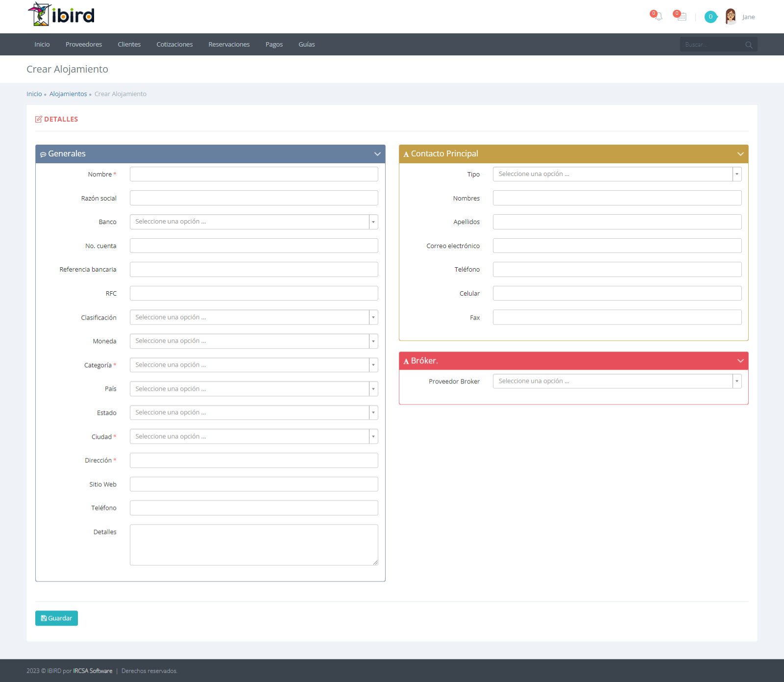Click the search magnifier icon

pyautogui.click(x=749, y=45)
